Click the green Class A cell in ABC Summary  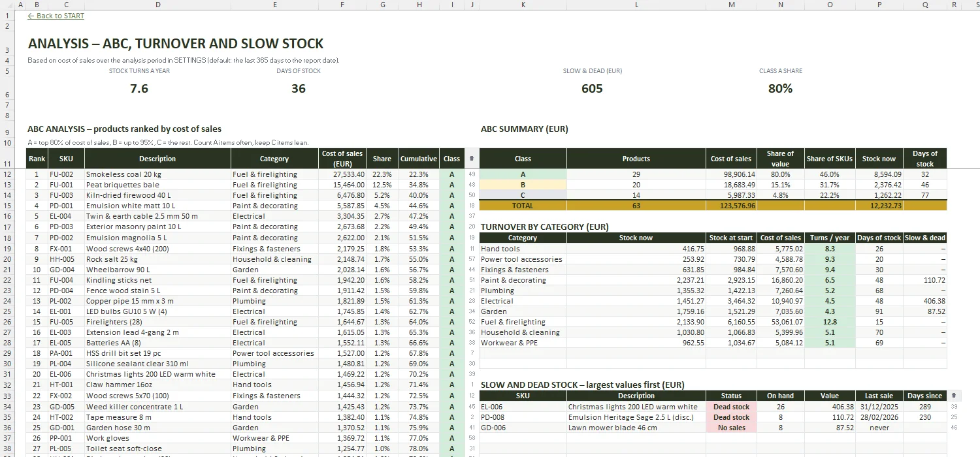point(523,174)
